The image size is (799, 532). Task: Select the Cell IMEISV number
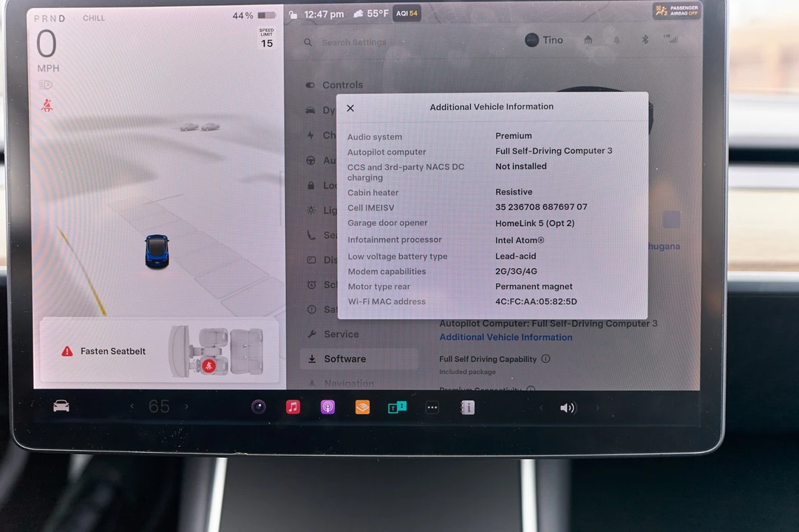541,207
